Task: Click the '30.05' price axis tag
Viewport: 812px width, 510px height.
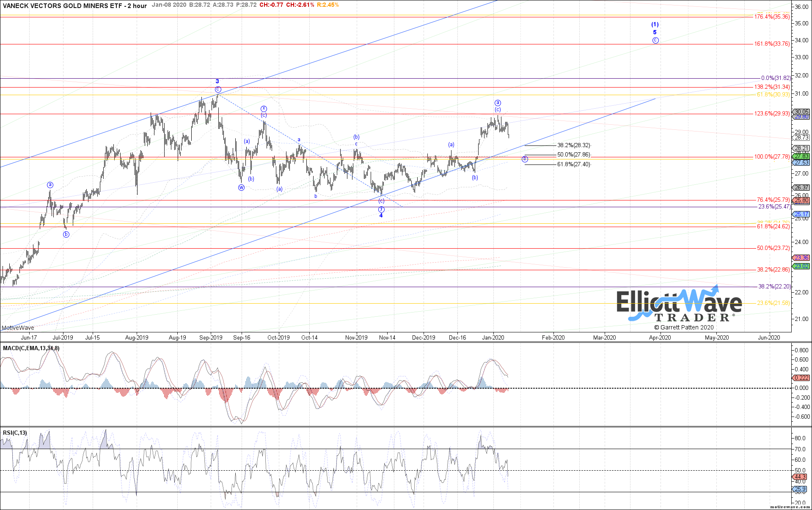Action: click(x=801, y=112)
